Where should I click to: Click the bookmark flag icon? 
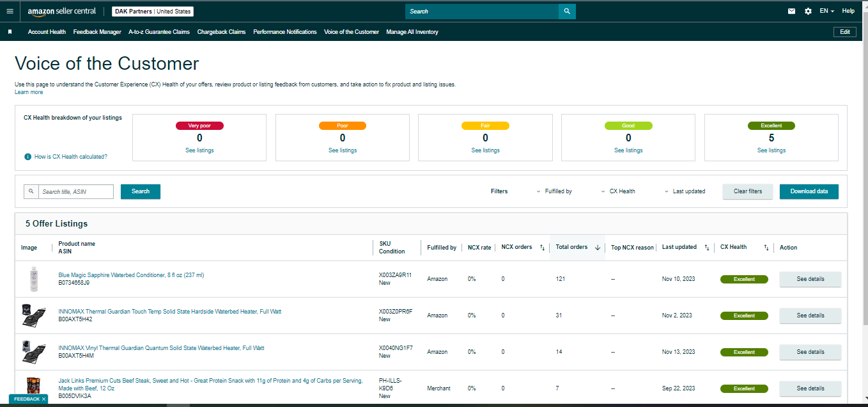point(10,31)
